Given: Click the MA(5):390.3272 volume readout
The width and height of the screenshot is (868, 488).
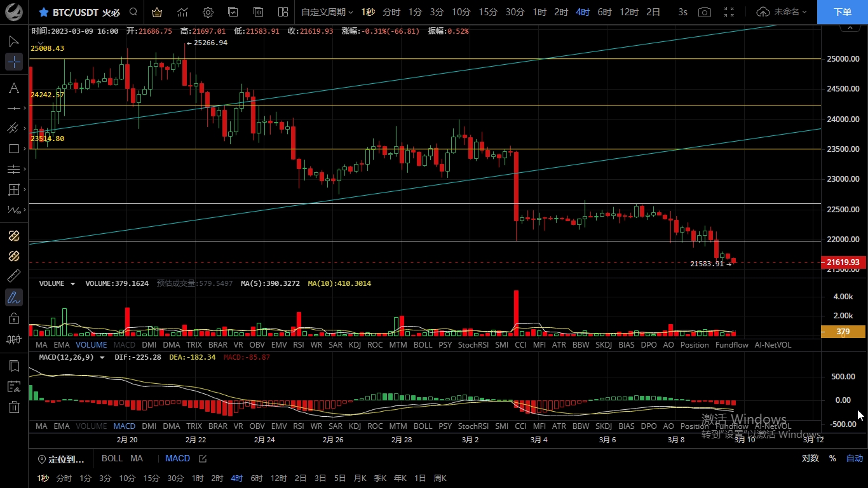Looking at the screenshot, I should (x=270, y=283).
